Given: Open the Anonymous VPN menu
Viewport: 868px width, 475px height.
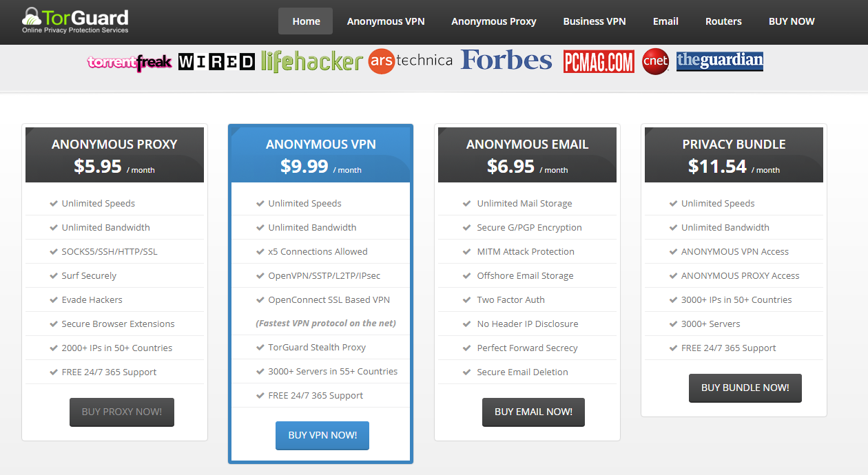Looking at the screenshot, I should pos(386,21).
